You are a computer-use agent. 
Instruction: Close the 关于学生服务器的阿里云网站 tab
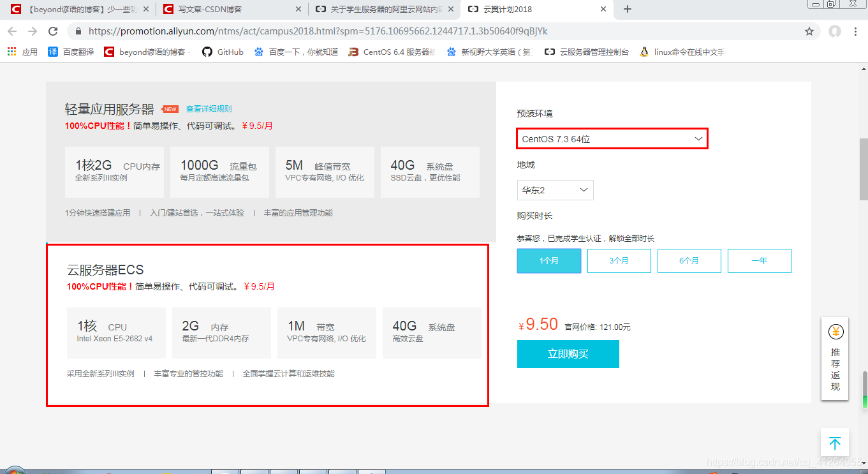(x=452, y=9)
